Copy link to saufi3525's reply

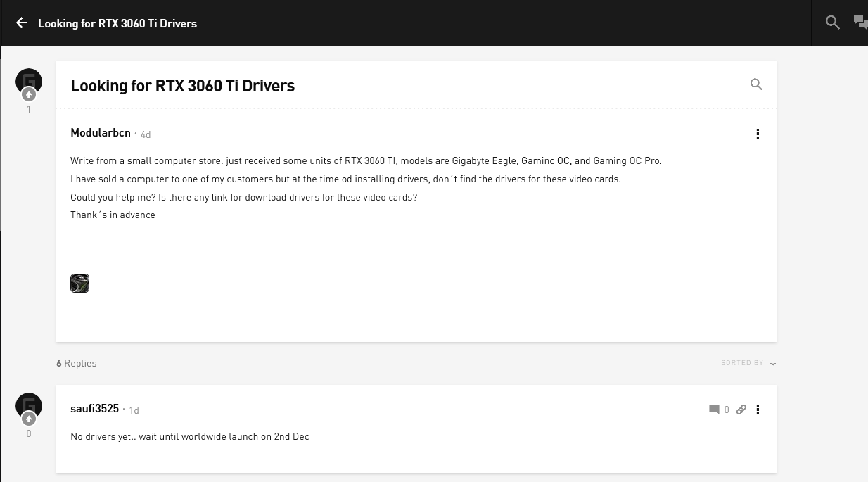741,410
